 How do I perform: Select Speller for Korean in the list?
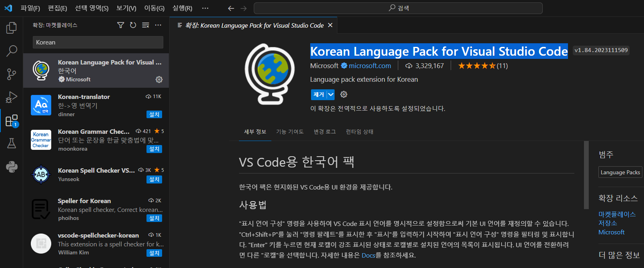[x=96, y=209]
